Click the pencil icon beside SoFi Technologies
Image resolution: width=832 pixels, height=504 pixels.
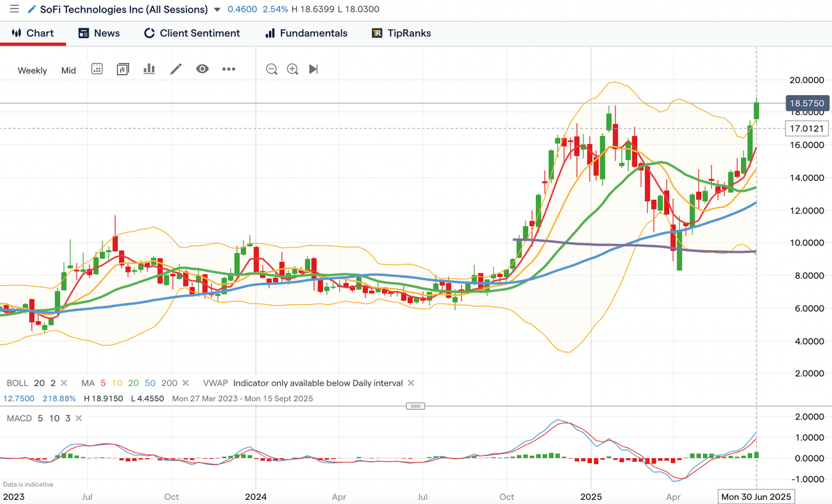32,10
